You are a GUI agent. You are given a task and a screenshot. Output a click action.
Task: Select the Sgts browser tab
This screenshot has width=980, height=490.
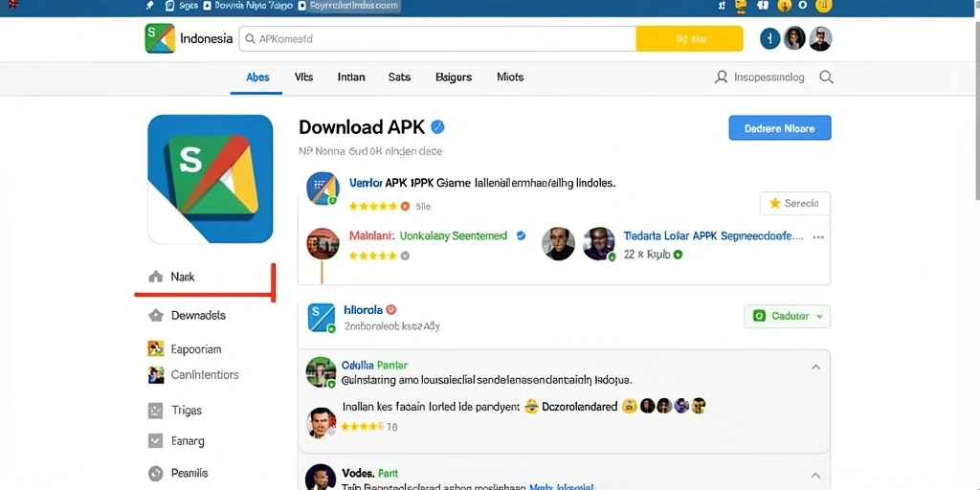click(183, 6)
